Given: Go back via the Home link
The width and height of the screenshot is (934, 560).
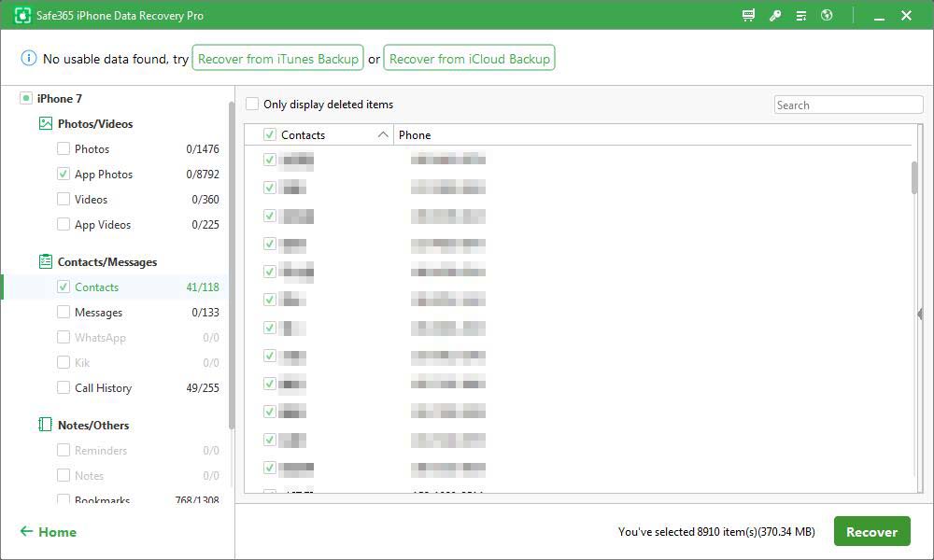Looking at the screenshot, I should [57, 532].
